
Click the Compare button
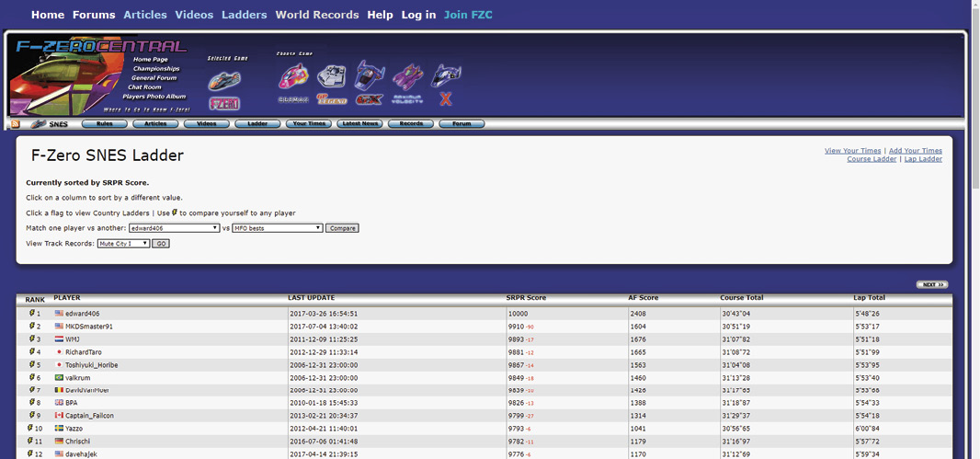[343, 228]
